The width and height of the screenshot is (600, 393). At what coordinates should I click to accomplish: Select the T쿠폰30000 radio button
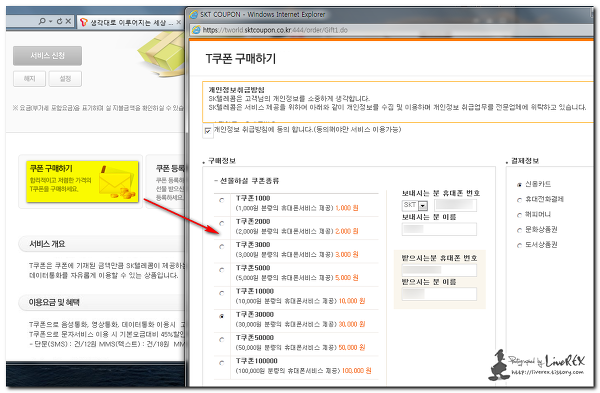tap(222, 316)
